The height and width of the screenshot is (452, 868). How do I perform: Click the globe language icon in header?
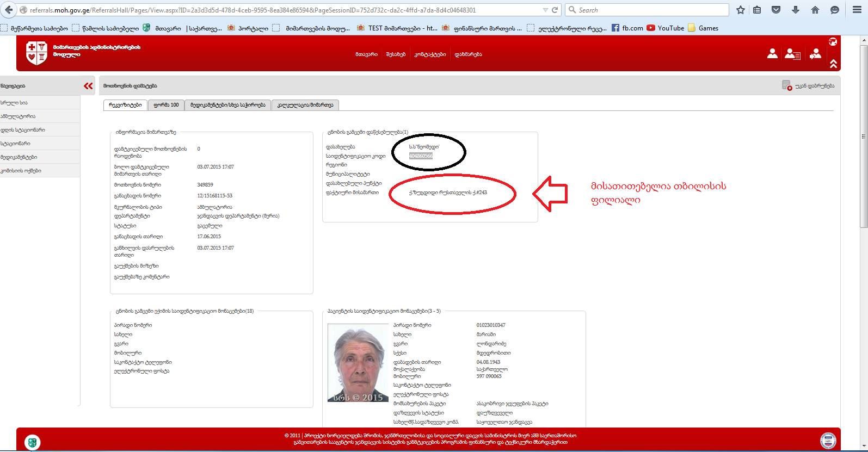coord(833,41)
